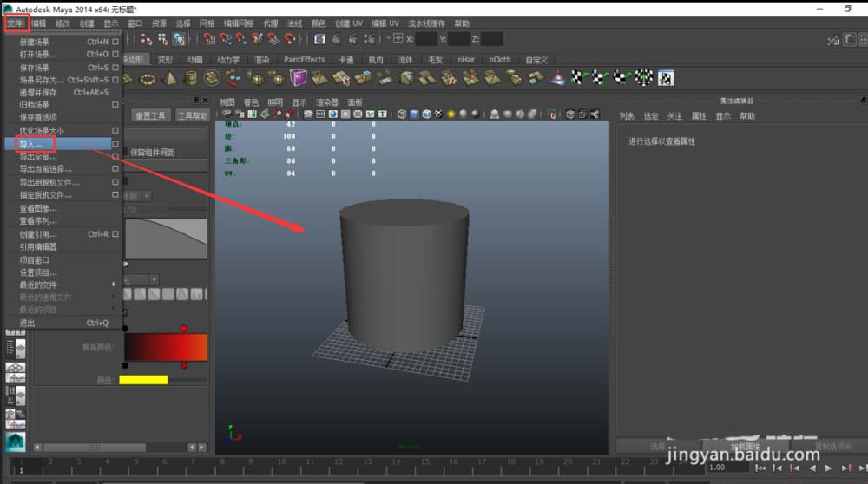This screenshot has height=484, width=868.
Task: Switch to the nCloth shelf tab
Action: coord(500,59)
